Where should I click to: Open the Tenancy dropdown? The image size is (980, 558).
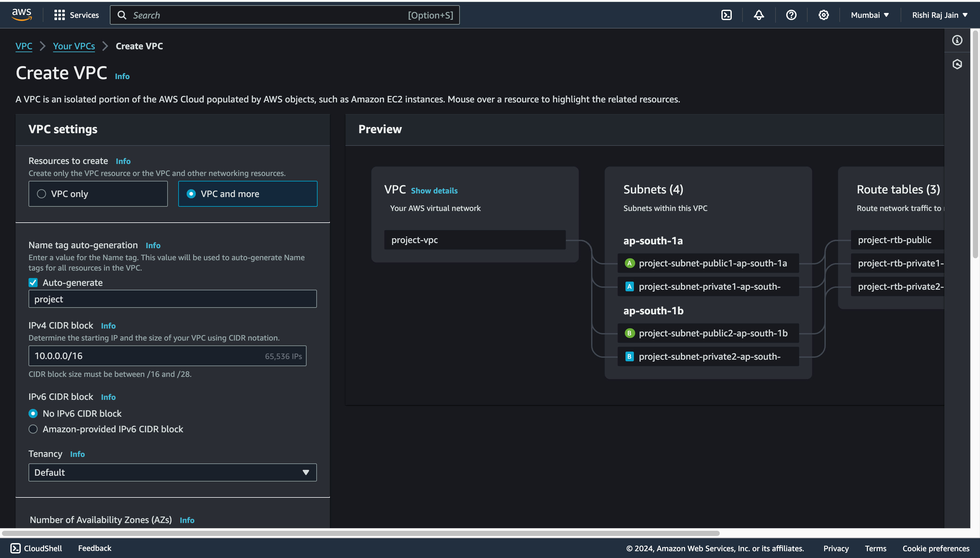coord(172,472)
